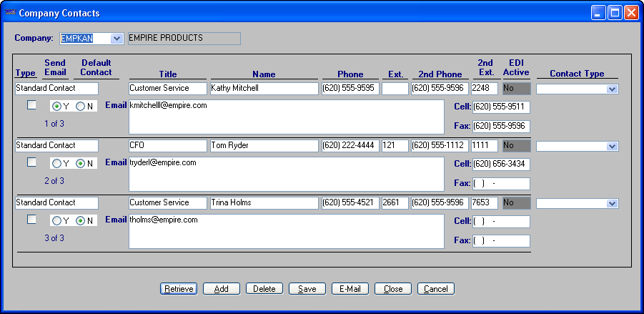Select Y for Send Email on contact 2
The width and height of the screenshot is (644, 314).
pos(57,164)
